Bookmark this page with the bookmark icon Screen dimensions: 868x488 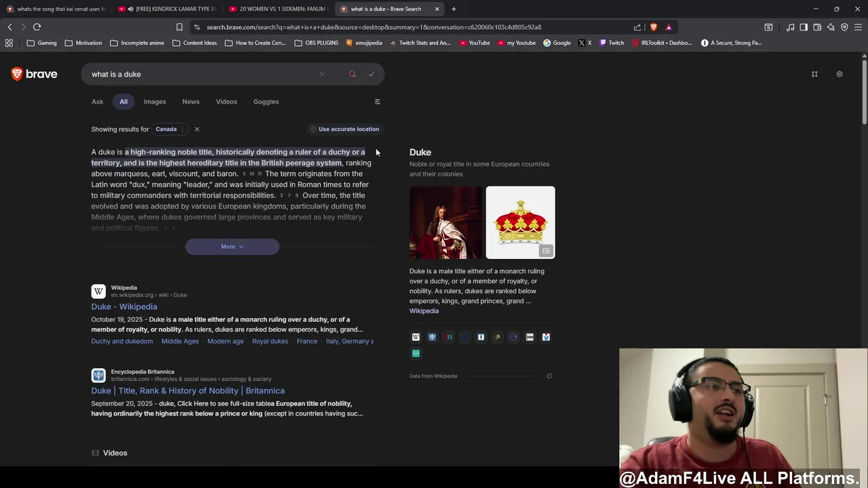[x=179, y=27]
